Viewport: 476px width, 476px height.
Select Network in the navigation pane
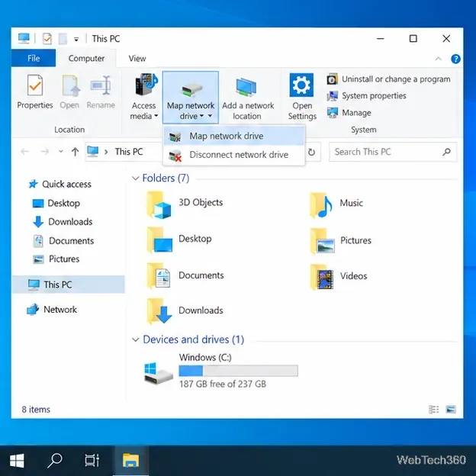(x=52, y=310)
